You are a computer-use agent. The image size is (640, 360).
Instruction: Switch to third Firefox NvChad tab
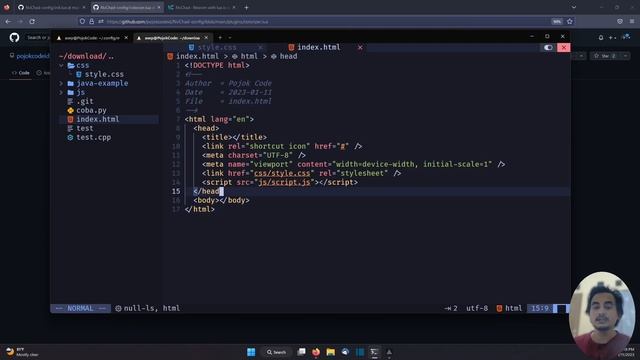pyautogui.click(x=202, y=7)
